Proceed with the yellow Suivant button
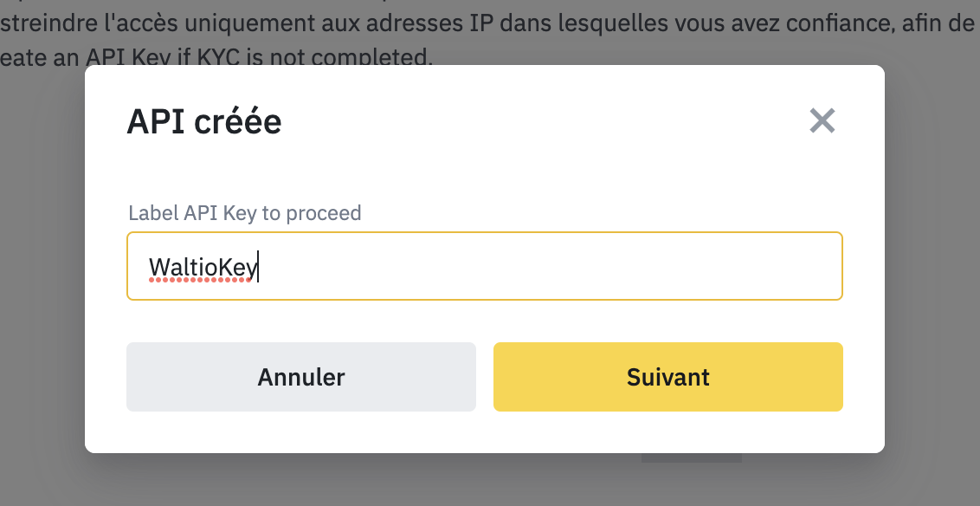 click(667, 377)
